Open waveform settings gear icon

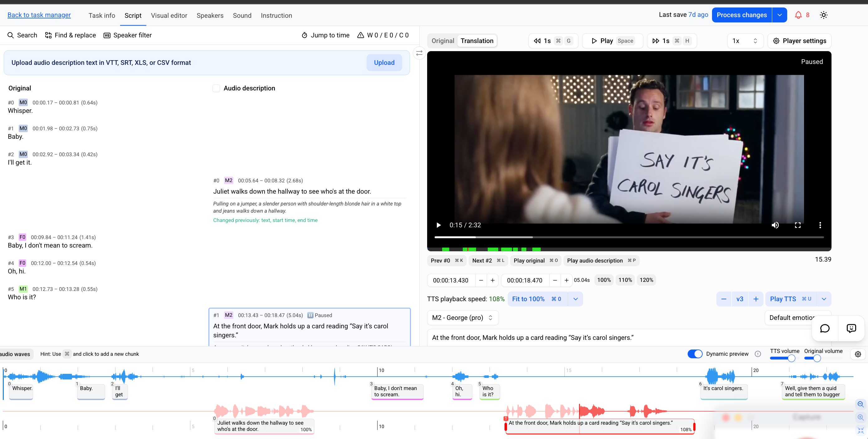coord(858,354)
